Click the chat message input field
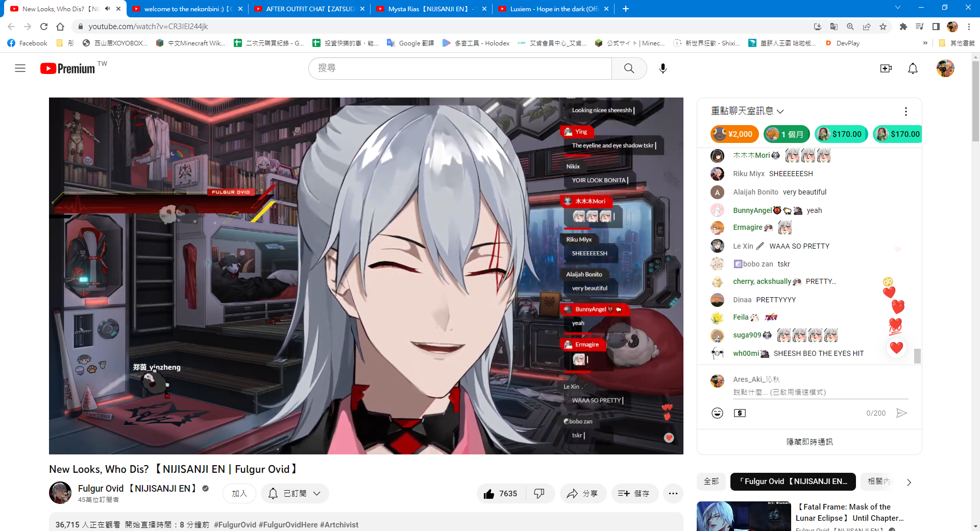This screenshot has width=980, height=531. coord(821,392)
